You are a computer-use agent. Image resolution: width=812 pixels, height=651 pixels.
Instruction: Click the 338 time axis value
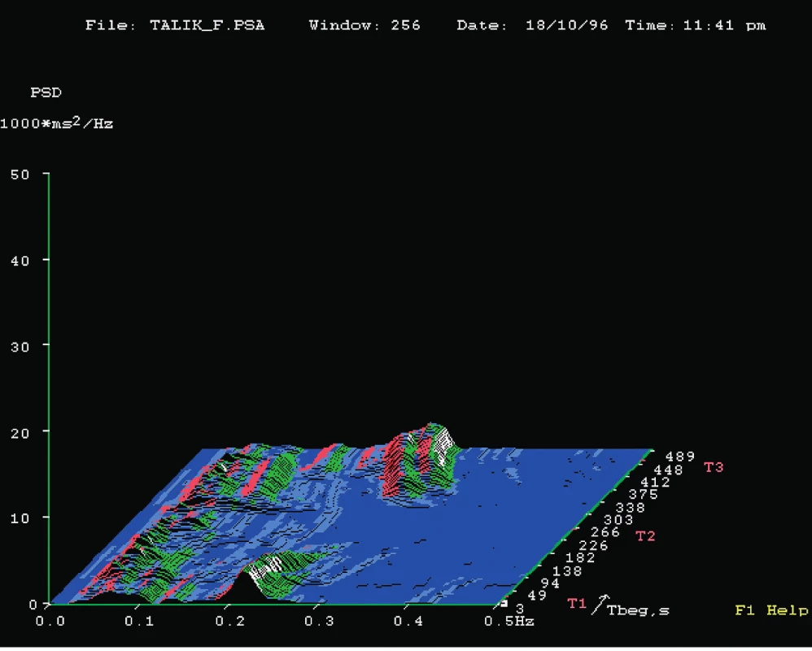coord(631,508)
